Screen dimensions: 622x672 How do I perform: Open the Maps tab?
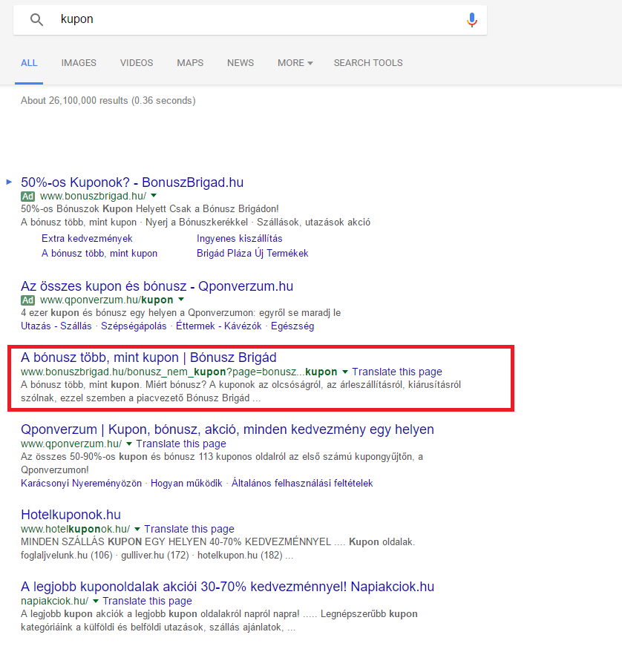pos(190,63)
